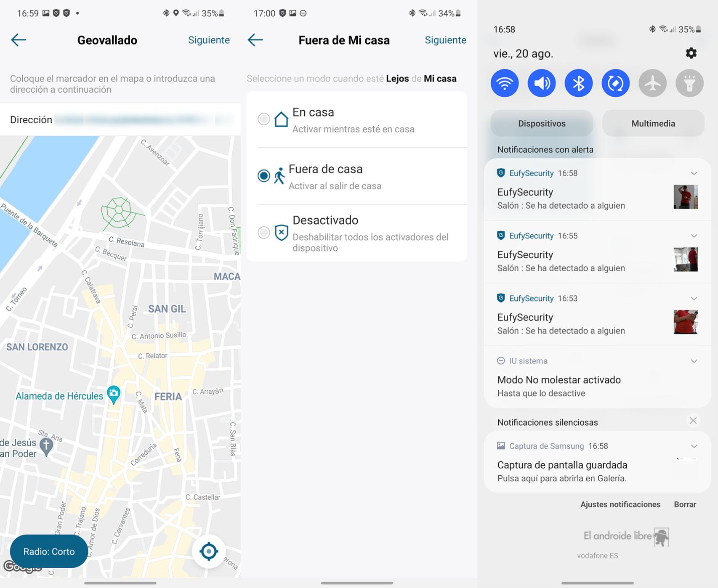This screenshot has width=718, height=588.
Task: Tap Alameda de Hércules map marker
Action: pyautogui.click(x=113, y=394)
